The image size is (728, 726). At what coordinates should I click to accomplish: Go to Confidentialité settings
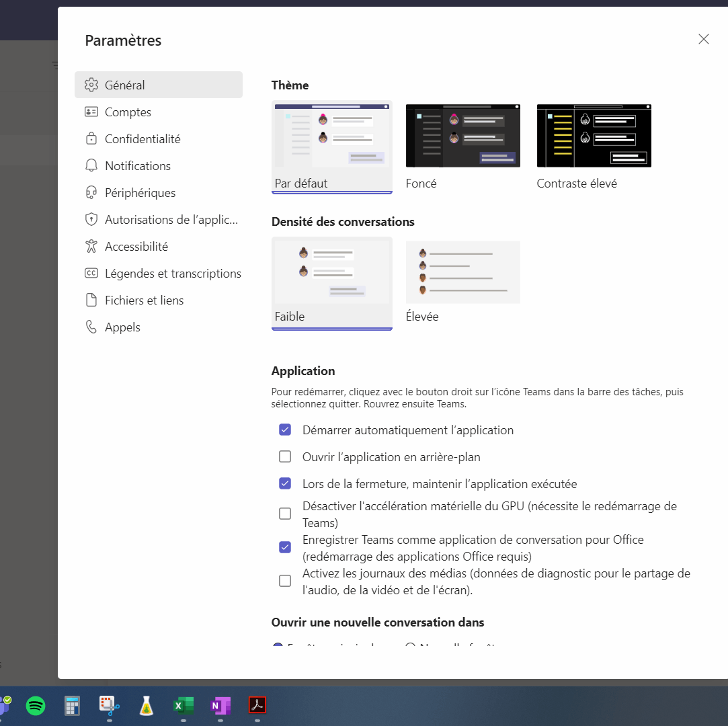[159, 138]
